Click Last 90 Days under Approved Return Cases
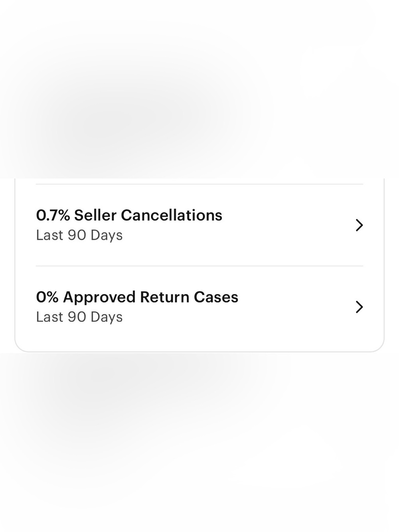 point(79,317)
